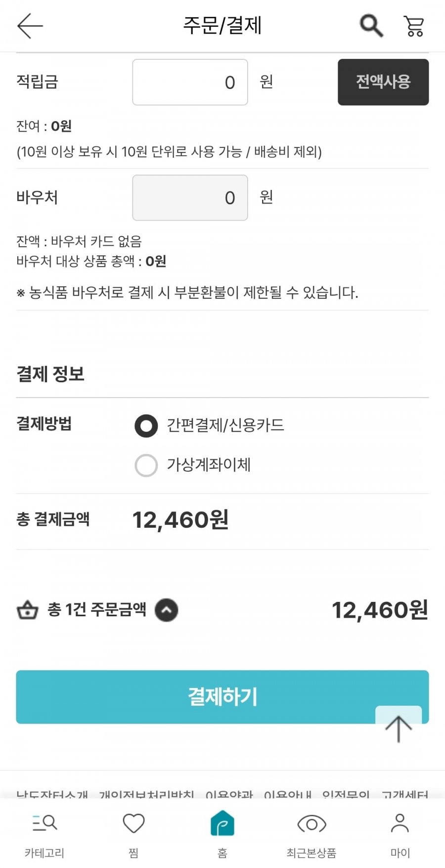Select 간편결제/신용카드 payment method
Screen dimensions: 445x868
pos(146,426)
